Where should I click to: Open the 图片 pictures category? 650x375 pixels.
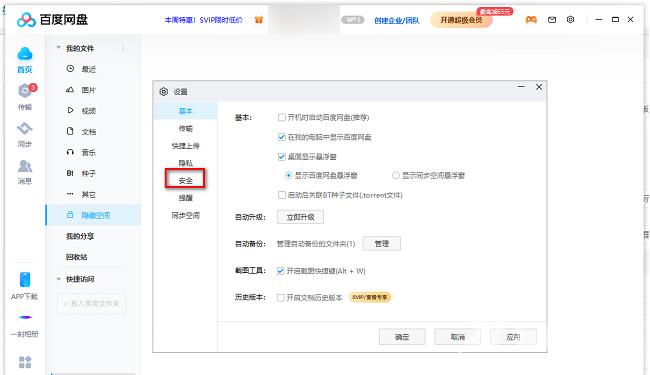(89, 90)
